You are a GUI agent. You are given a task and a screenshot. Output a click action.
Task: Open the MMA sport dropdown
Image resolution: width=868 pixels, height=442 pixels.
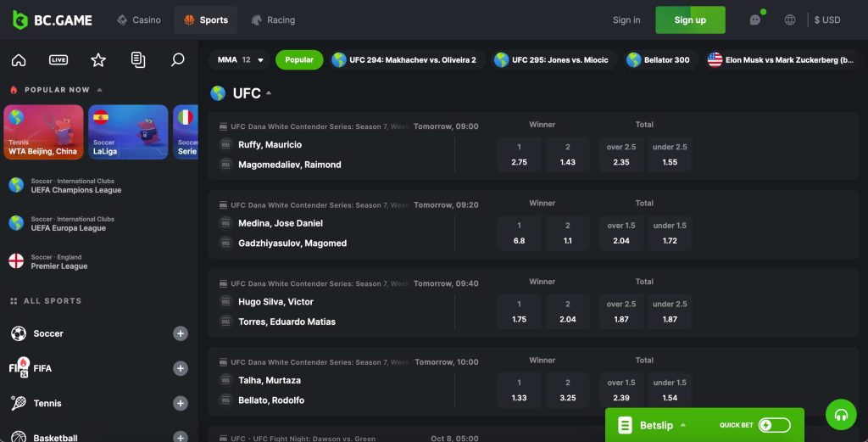(240, 60)
